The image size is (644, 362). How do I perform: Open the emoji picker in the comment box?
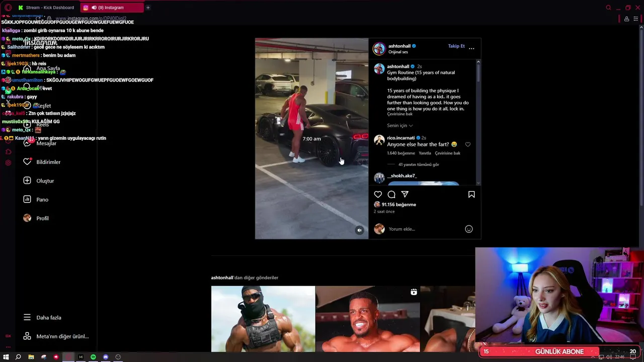tap(469, 229)
